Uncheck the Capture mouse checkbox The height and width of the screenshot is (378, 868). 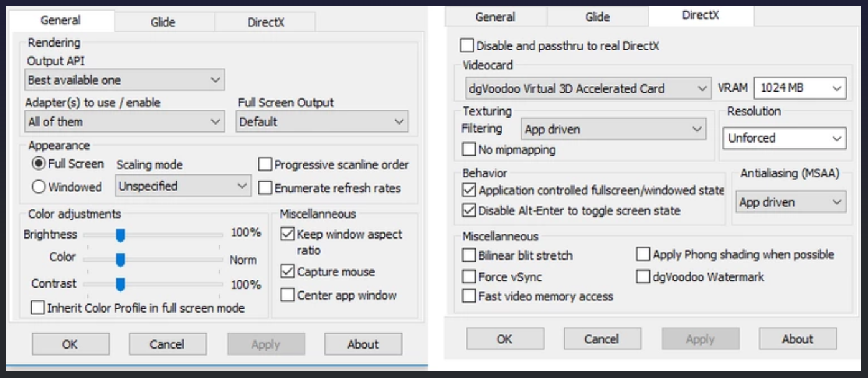pyautogui.click(x=287, y=272)
